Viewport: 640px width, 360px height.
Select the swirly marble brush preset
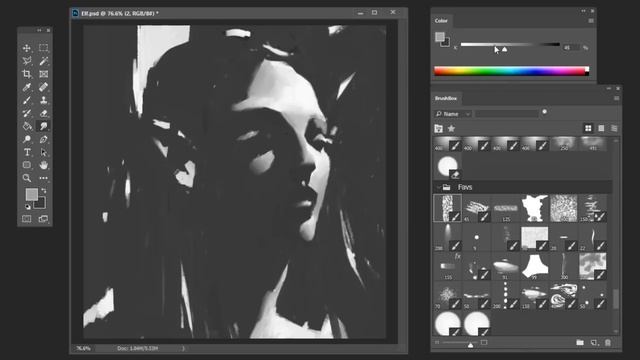pyautogui.click(x=564, y=295)
